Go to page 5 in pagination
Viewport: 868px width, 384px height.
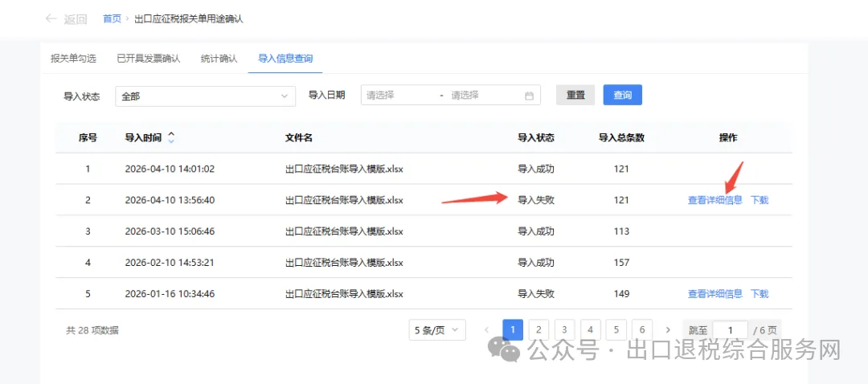coord(616,330)
